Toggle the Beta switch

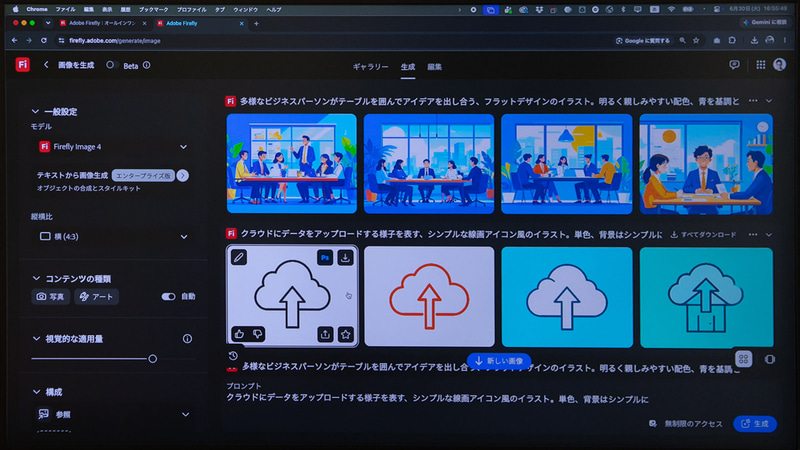(x=112, y=65)
